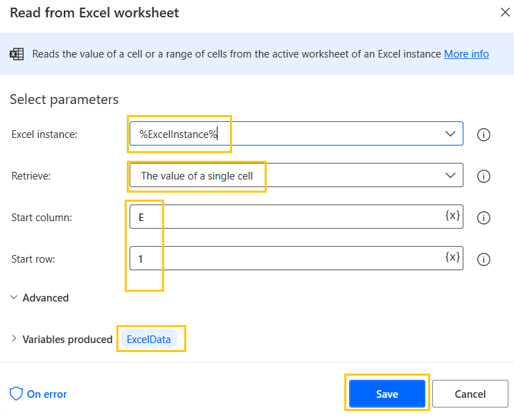Click the ExcelData variable chip

(x=149, y=340)
